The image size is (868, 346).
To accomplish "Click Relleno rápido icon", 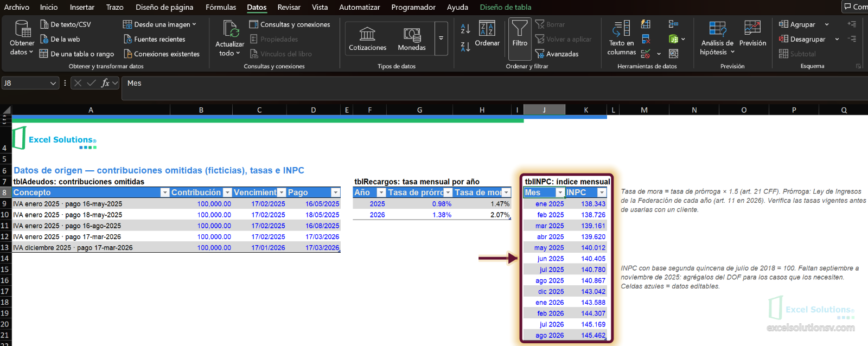I will click(x=646, y=24).
